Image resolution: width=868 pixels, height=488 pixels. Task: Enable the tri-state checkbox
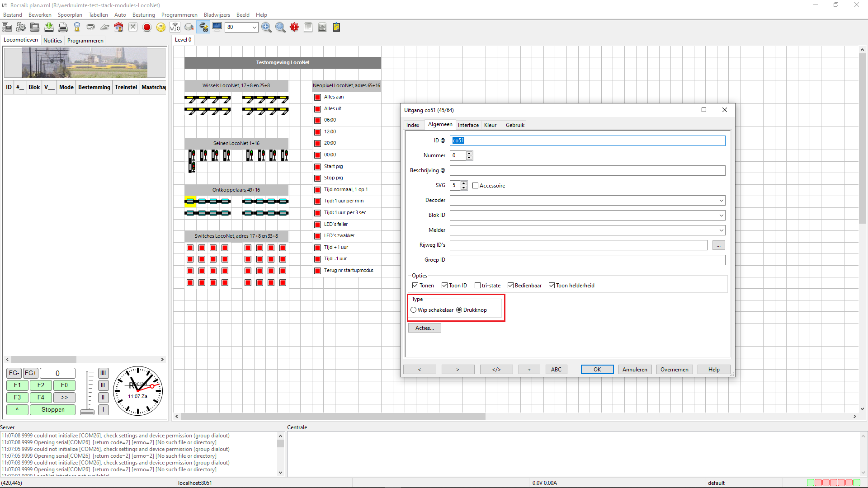tap(477, 286)
